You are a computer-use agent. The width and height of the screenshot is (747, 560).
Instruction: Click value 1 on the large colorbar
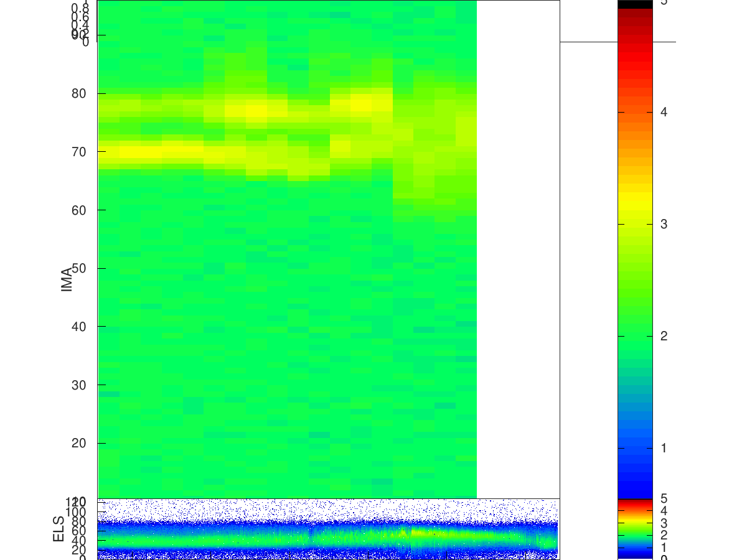pos(664,448)
